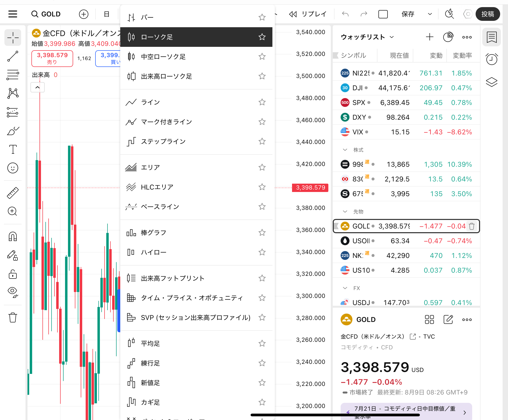Screen dimensions: 508x420
Task: Collapse the 株式 watchlist section
Action: [x=345, y=150]
